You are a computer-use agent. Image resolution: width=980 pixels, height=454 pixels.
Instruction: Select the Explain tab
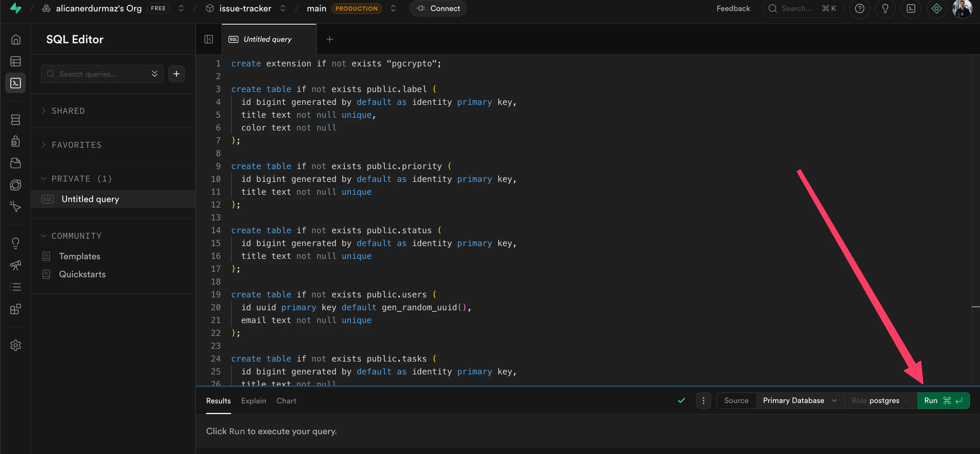click(x=253, y=401)
